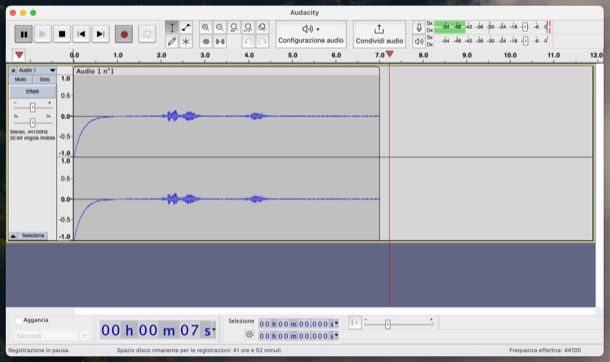Select the Draw pencil tool
Image resolution: width=610 pixels, height=362 pixels.
click(172, 41)
